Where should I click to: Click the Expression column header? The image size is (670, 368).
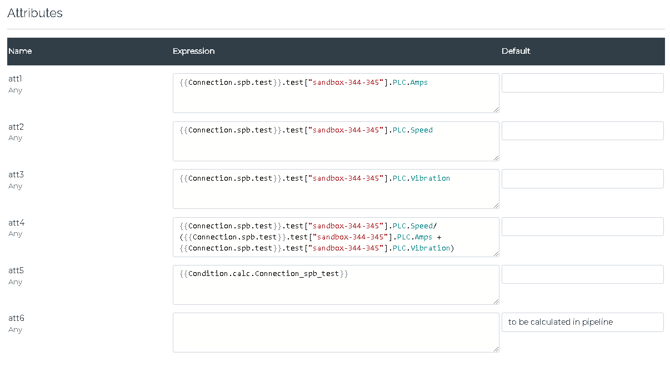tap(194, 51)
